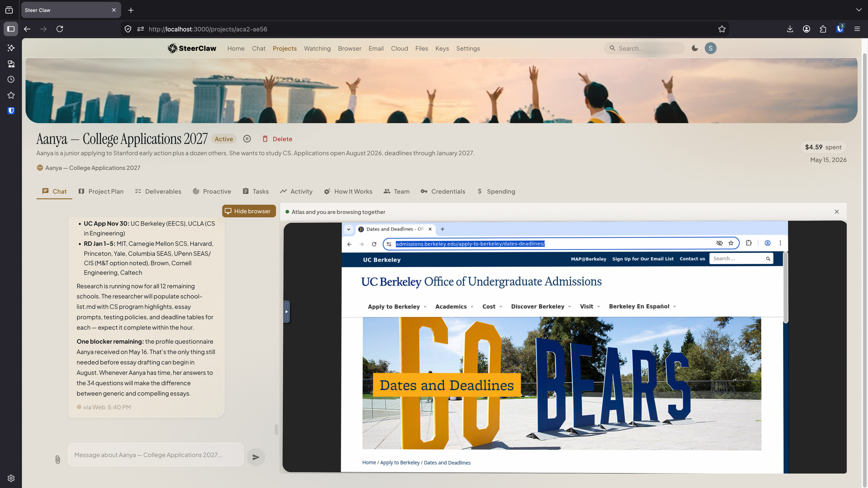Open MAP@Berkeley link
This screenshot has height=488, width=868.
pos(588,259)
